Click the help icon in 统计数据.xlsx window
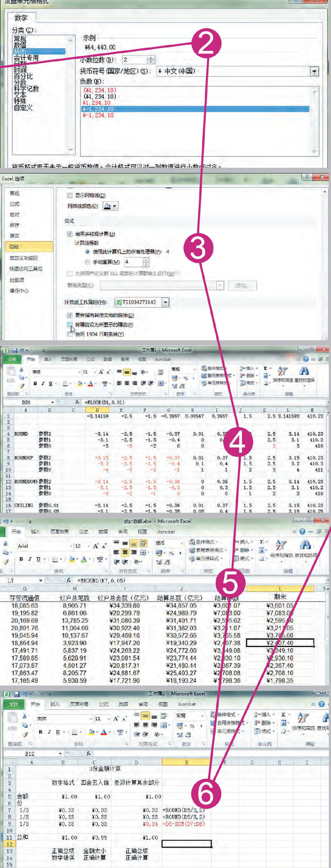This screenshot has height=868, width=331. pyautogui.click(x=303, y=532)
